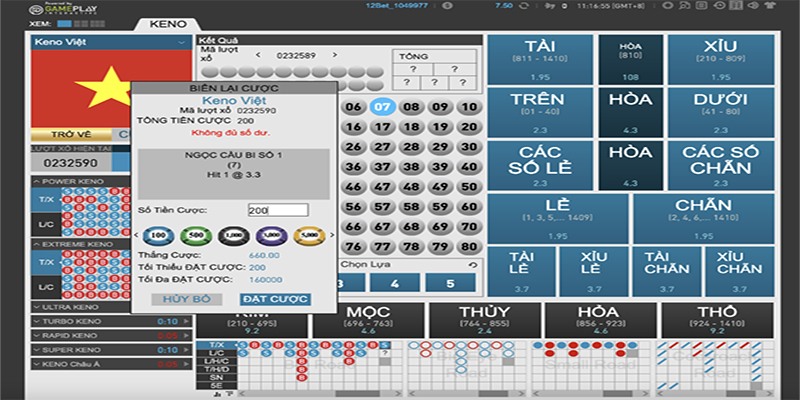Screen dimensions: 800x400
Task: Click the currency icon left of the clock
Action: tap(550, 6)
